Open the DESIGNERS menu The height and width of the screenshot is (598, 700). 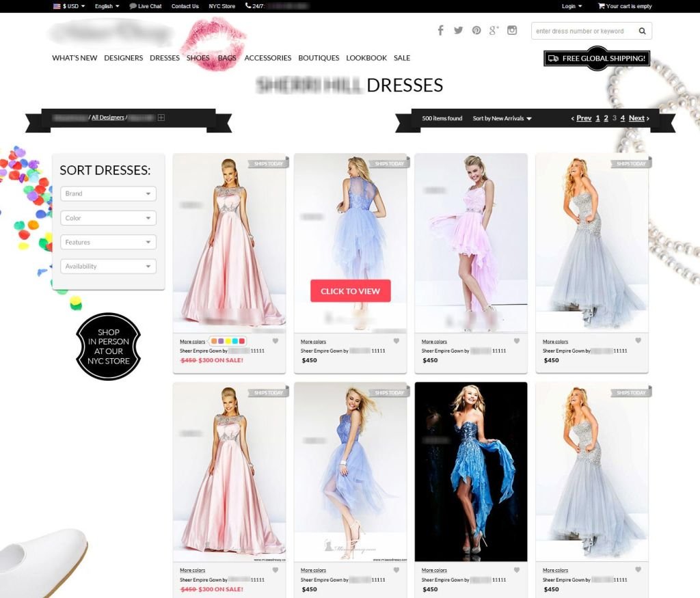(x=123, y=58)
